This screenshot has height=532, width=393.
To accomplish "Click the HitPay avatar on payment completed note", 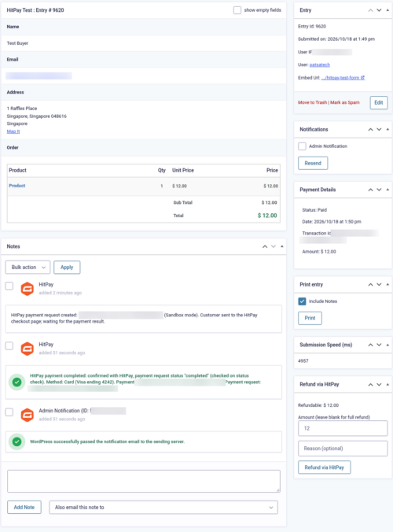I will click(x=27, y=349).
